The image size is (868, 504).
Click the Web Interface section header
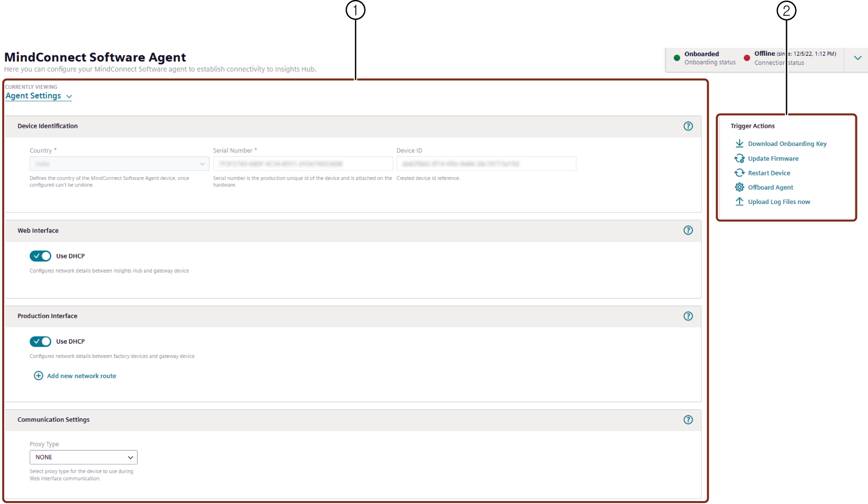click(x=353, y=230)
